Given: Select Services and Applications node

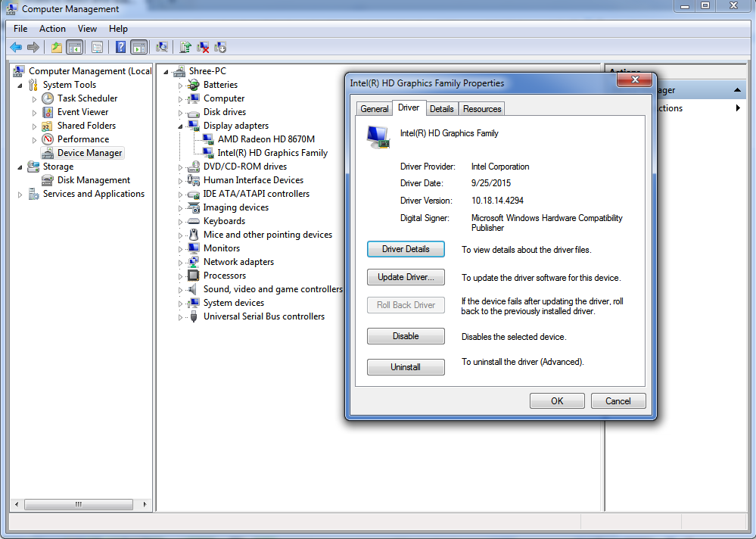Looking at the screenshot, I should click(94, 194).
